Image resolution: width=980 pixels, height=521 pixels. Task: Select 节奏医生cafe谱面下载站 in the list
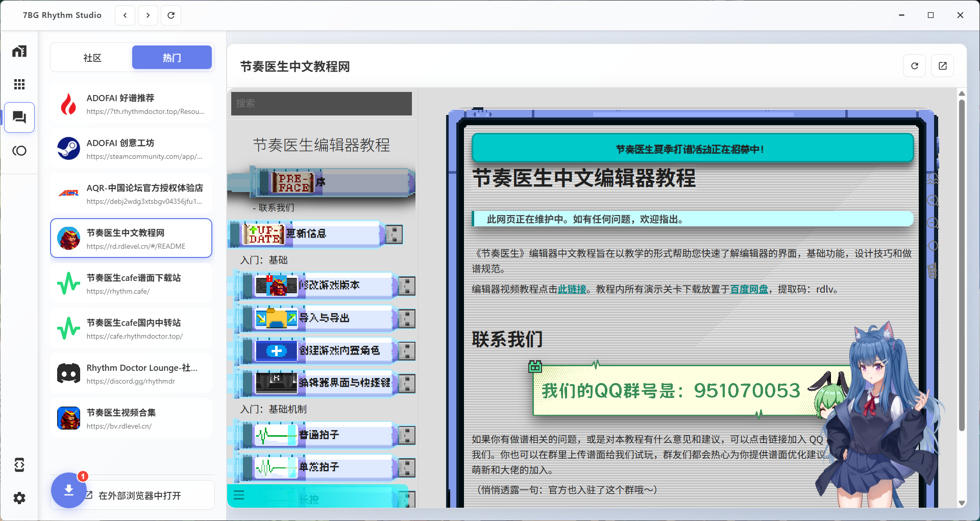(131, 283)
